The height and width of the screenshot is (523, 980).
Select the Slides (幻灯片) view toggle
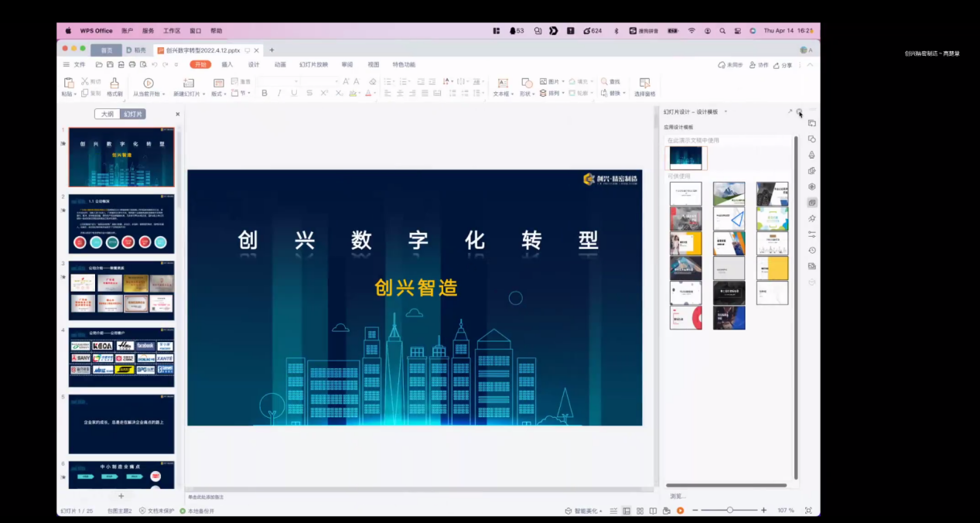133,114
